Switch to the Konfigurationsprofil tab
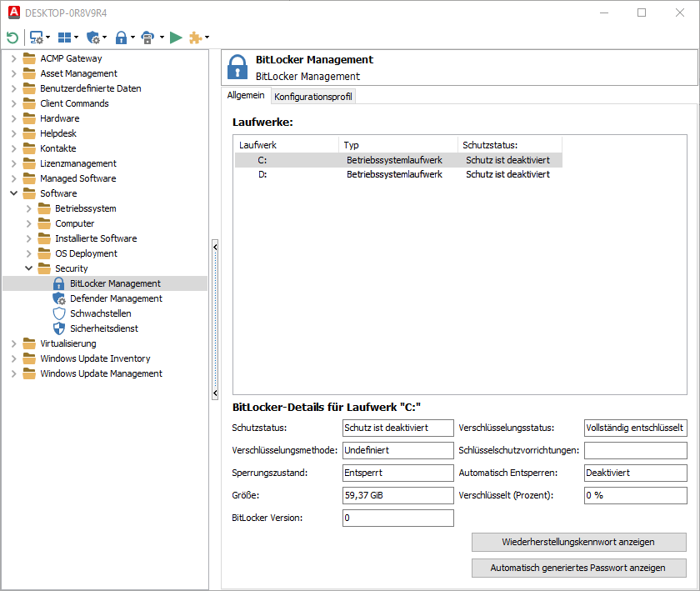 [312, 96]
